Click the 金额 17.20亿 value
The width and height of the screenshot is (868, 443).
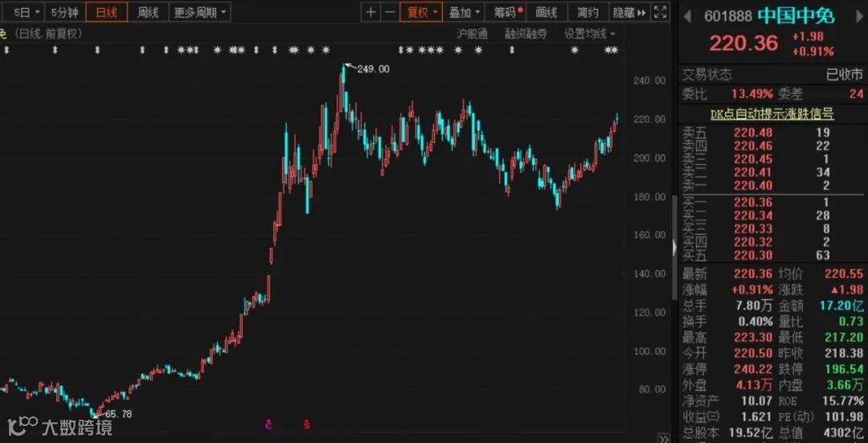[841, 306]
